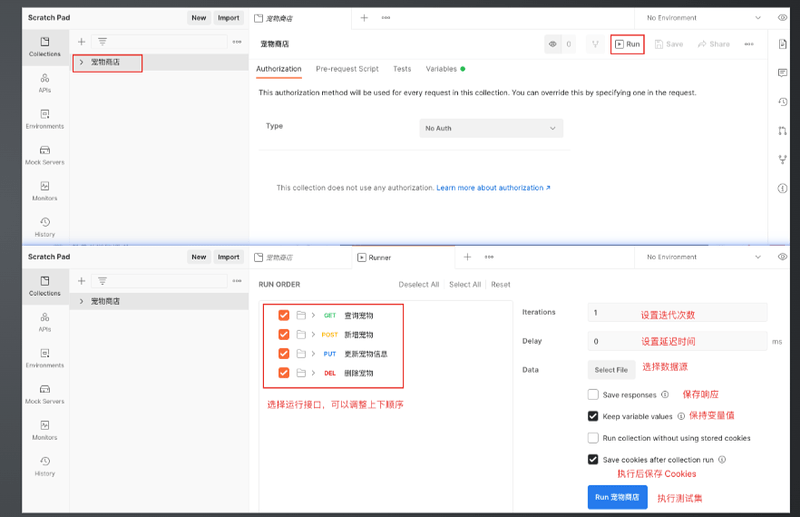Screen dimensions: 800x517
Task: Expand the PUT request folder chevron
Action: pyautogui.click(x=313, y=354)
